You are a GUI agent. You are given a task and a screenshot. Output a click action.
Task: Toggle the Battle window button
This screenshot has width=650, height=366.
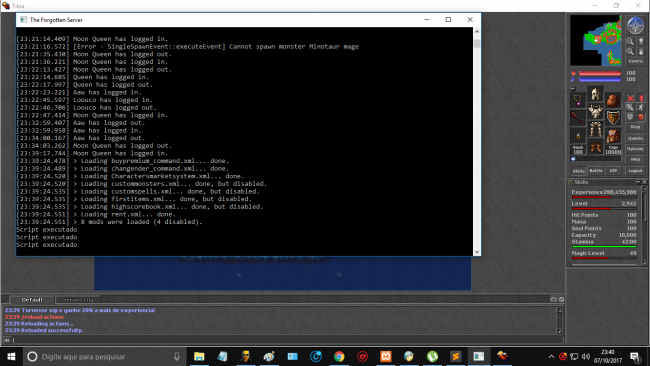click(x=596, y=171)
